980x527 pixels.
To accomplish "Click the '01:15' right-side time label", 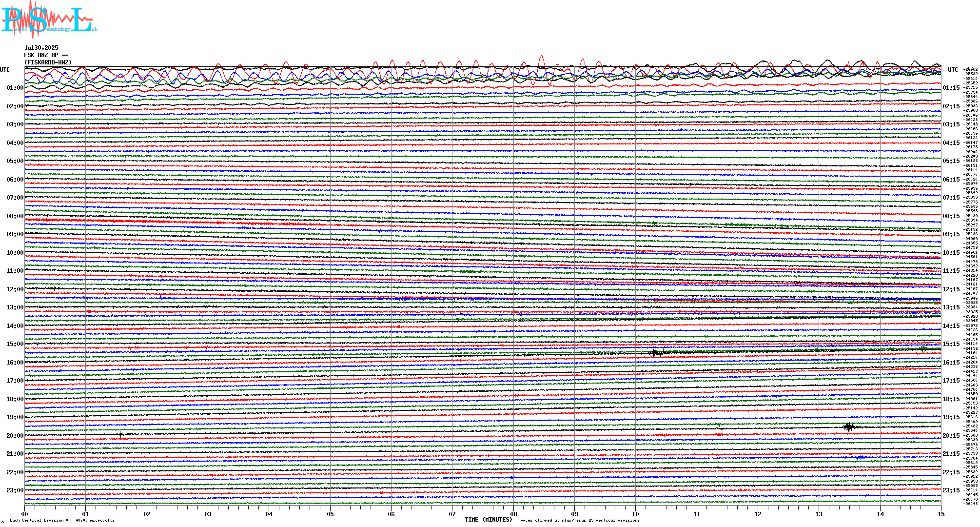I will pos(951,88).
